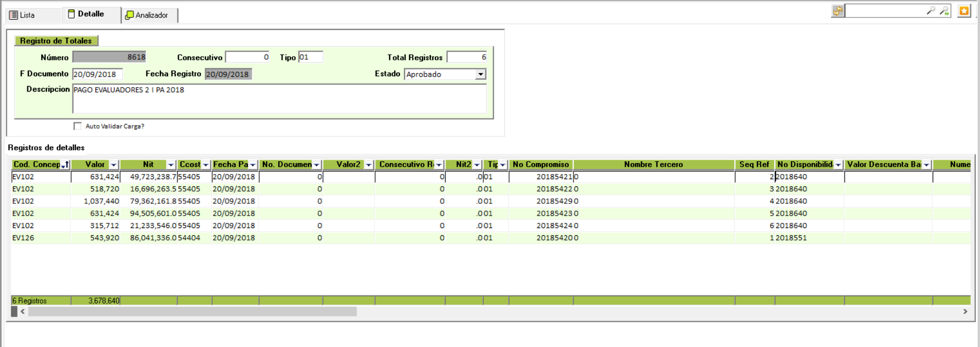The height and width of the screenshot is (347, 980).
Task: Click the No Compromiso cell 20185423
Action: click(x=541, y=213)
